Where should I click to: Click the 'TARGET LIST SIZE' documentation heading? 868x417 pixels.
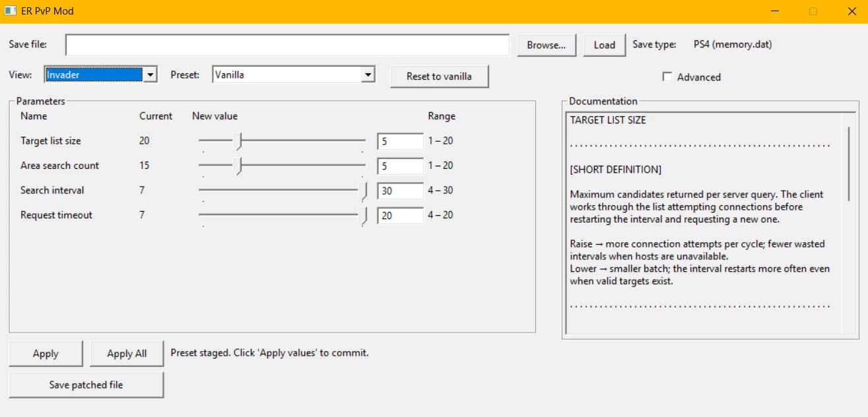pyautogui.click(x=608, y=120)
